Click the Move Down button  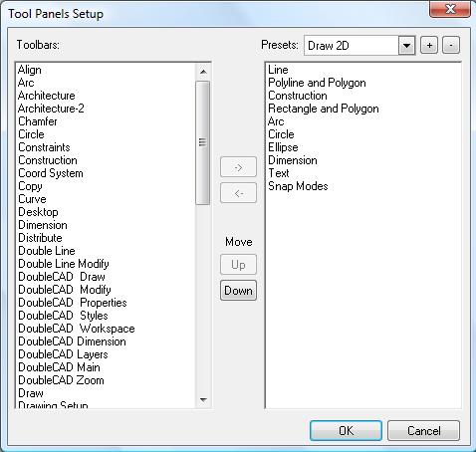238,291
